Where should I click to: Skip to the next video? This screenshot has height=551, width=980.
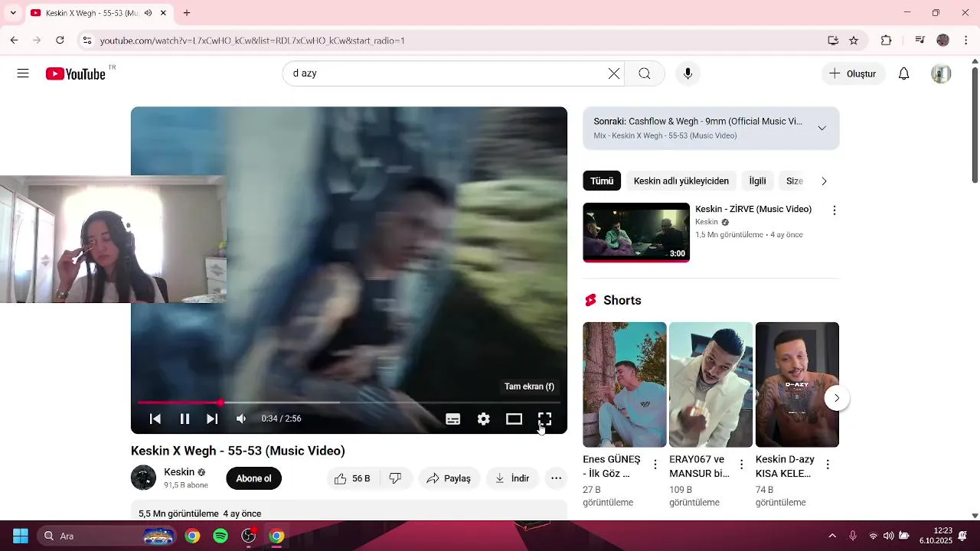click(212, 419)
